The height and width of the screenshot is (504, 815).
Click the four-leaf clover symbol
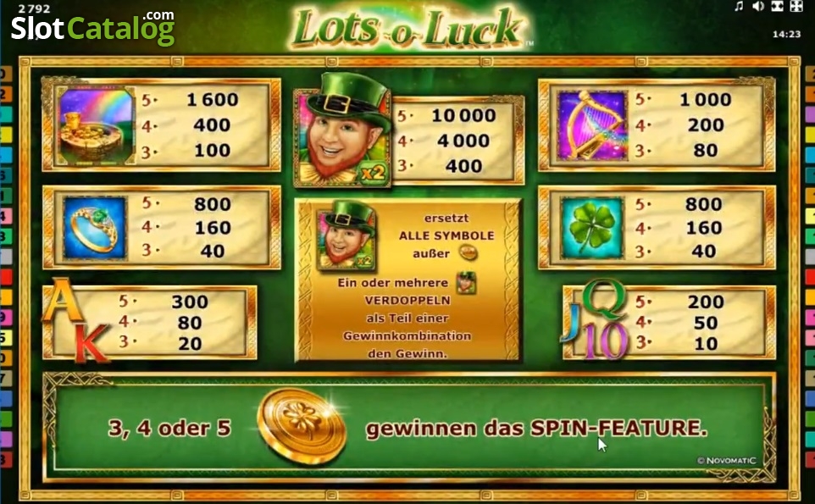point(592,228)
